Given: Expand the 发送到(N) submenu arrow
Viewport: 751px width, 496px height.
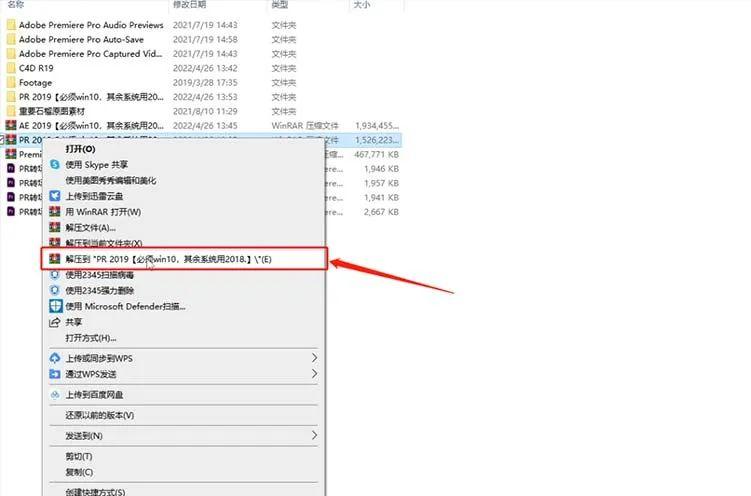Looking at the screenshot, I should pos(314,436).
